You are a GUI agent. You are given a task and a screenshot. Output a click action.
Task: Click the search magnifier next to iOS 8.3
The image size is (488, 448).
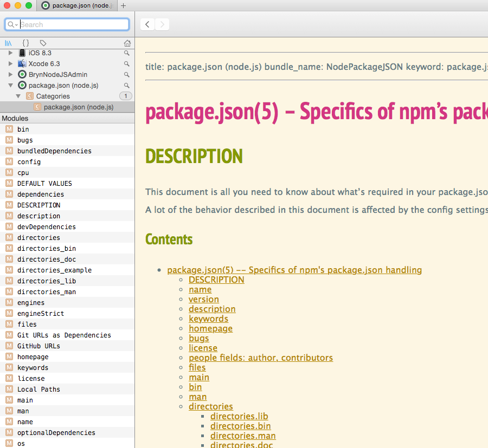[126, 53]
